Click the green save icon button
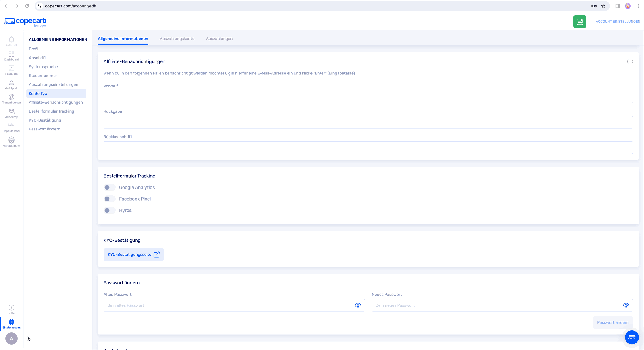 [x=580, y=22]
